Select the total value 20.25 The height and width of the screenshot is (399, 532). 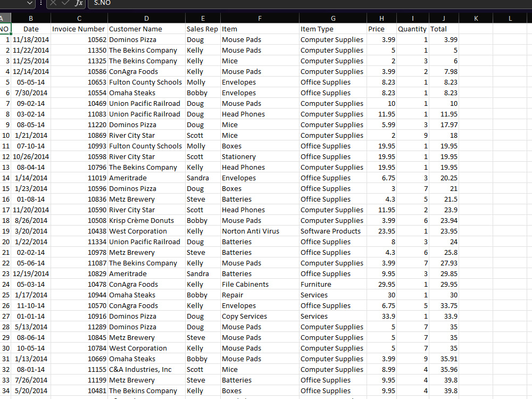[444, 178]
